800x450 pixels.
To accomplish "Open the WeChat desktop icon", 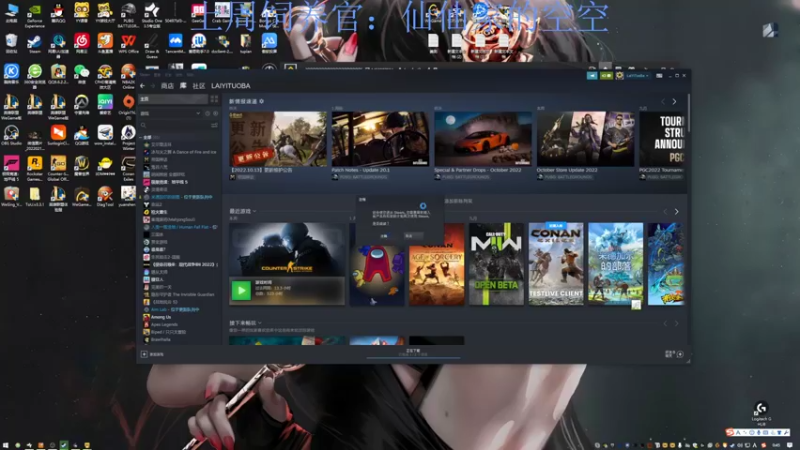I will pos(81,75).
